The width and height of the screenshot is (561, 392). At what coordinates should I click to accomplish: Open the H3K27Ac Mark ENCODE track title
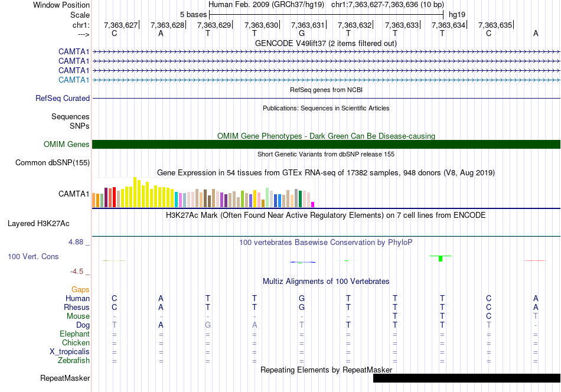tap(326, 215)
